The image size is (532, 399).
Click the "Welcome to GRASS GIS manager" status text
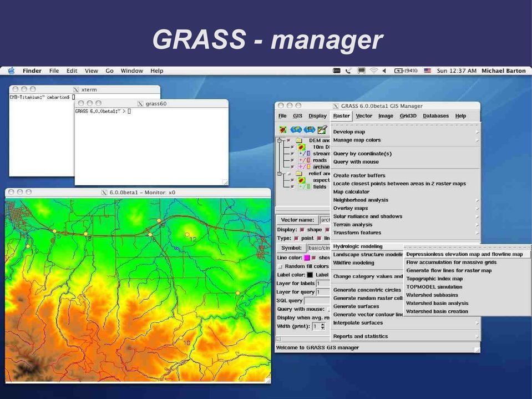(317, 347)
